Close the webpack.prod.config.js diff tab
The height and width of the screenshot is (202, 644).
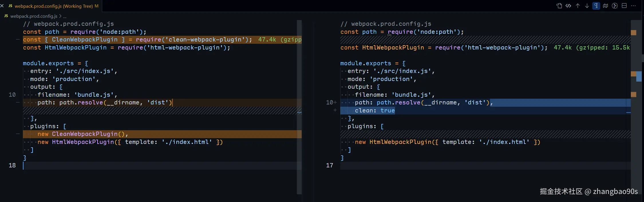point(2,6)
